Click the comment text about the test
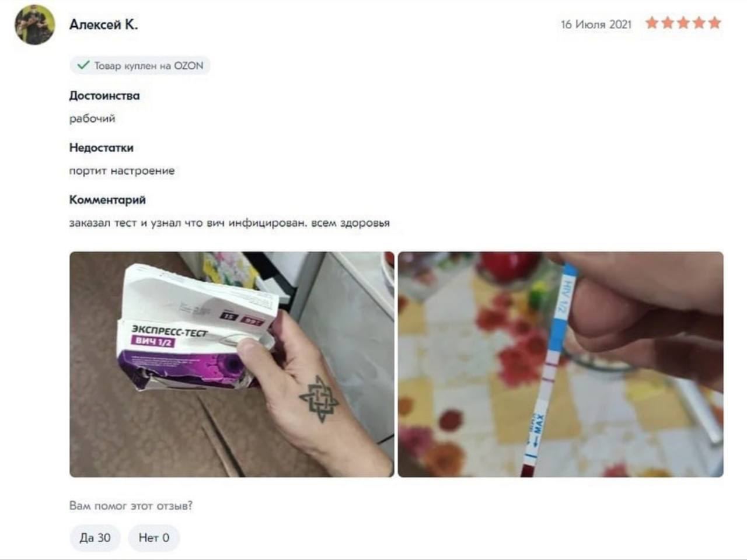Screen dimensions: 747x560 click(x=229, y=223)
